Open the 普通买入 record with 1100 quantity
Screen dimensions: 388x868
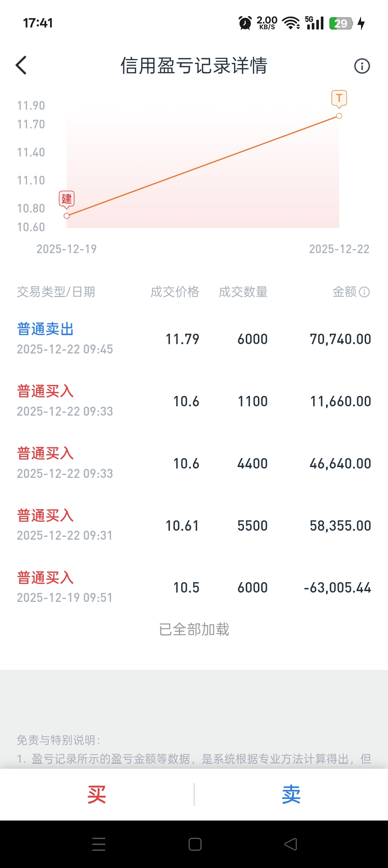coord(194,401)
